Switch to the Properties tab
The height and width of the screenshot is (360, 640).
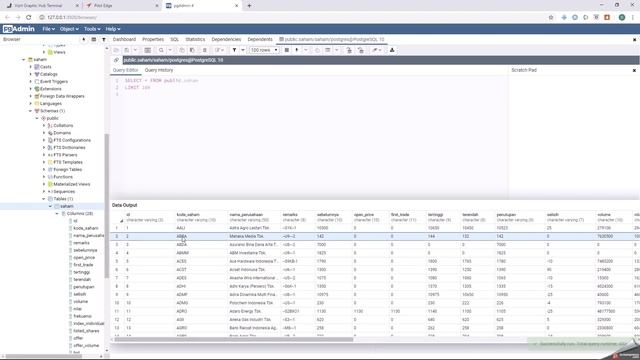[153, 40]
